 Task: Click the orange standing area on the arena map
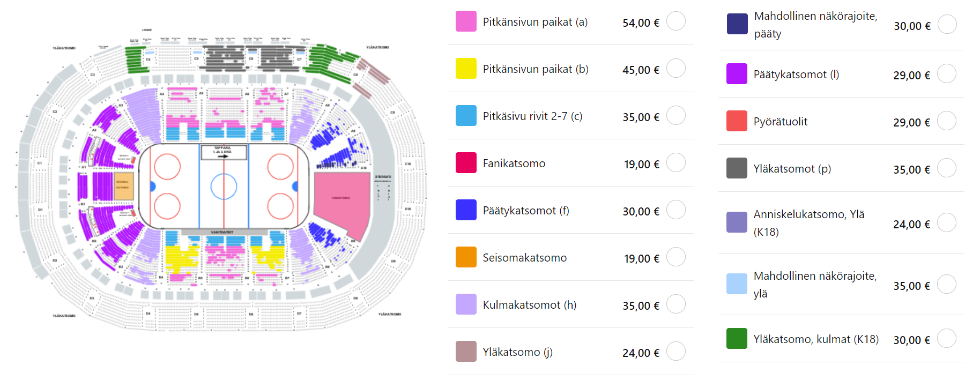(123, 185)
